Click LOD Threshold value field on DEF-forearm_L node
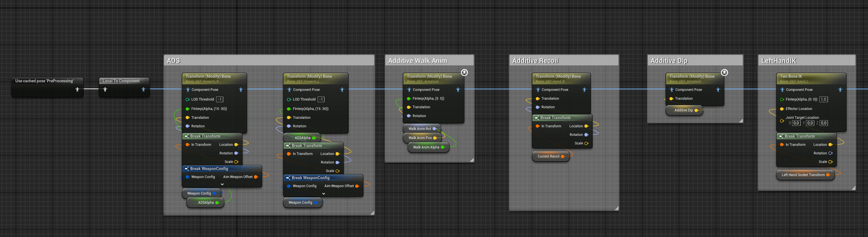Viewport: 868px width, 237px height. click(321, 100)
